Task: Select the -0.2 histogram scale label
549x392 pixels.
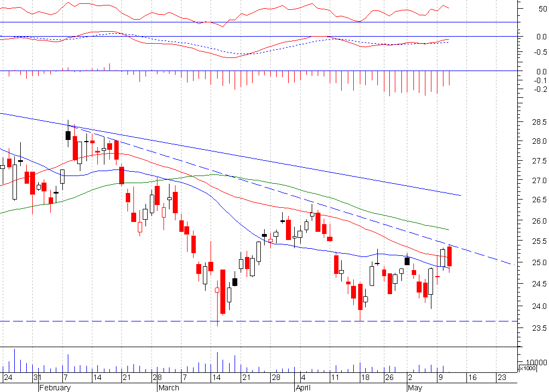Action: [541, 89]
